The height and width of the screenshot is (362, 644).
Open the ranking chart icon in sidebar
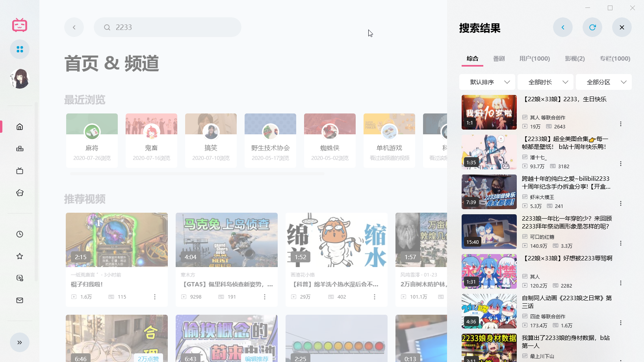[x=20, y=149]
